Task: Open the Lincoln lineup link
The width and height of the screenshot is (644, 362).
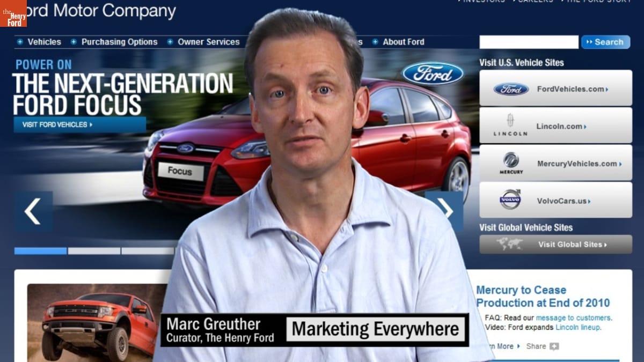Action: (578, 327)
